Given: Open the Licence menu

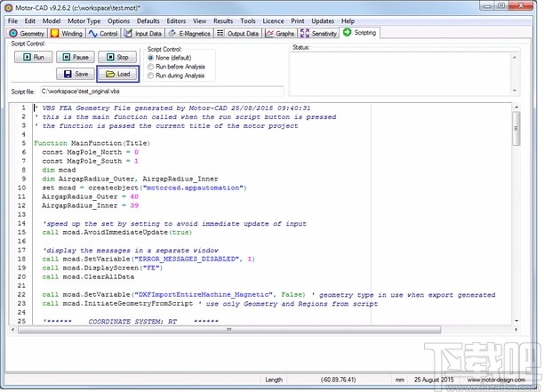Looking at the screenshot, I should 273,21.
